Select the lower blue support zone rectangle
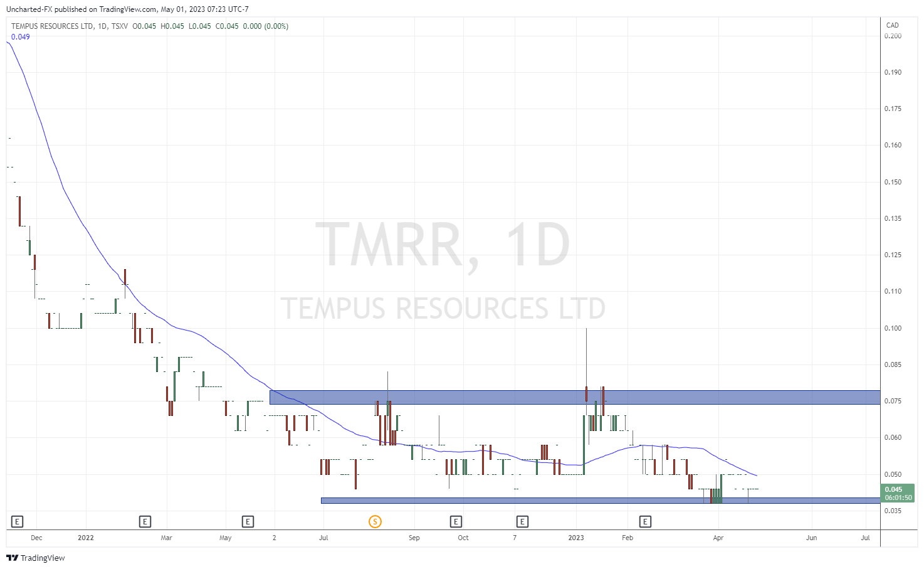The image size is (924, 569). pos(601,501)
